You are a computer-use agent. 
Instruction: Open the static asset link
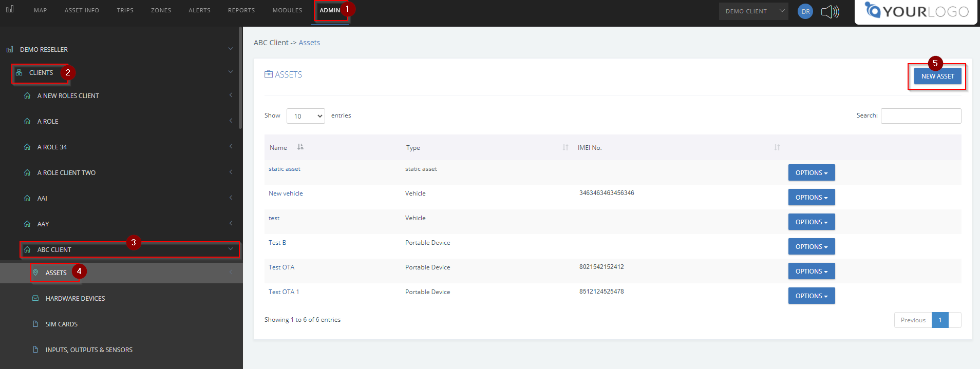tap(285, 169)
